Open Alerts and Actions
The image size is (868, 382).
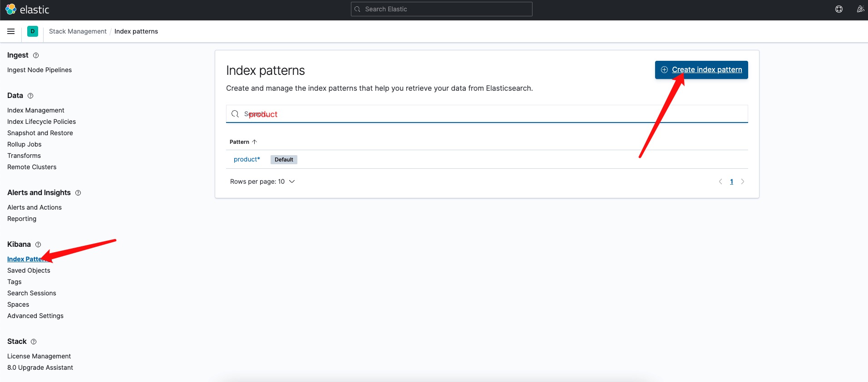(x=35, y=207)
